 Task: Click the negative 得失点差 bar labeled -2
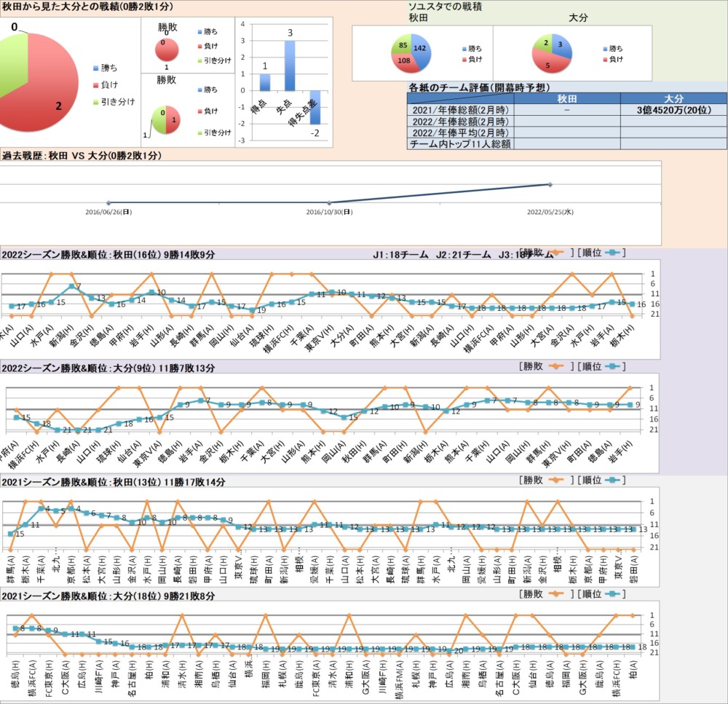[314, 107]
